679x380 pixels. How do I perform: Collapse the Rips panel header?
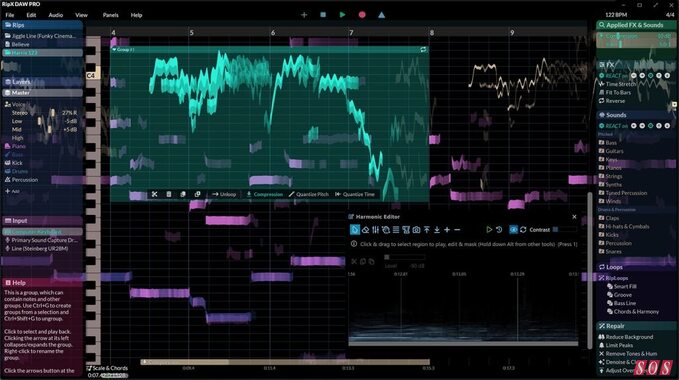tap(42, 25)
